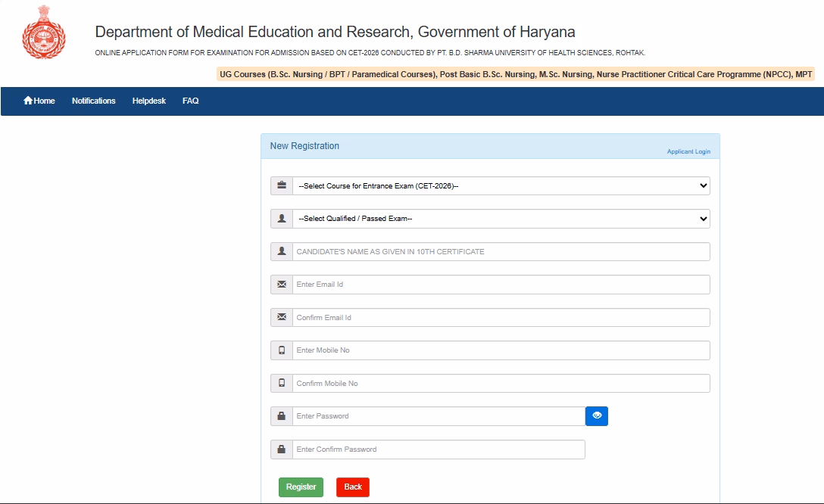Click lock icon beside Enter Password

(282, 415)
